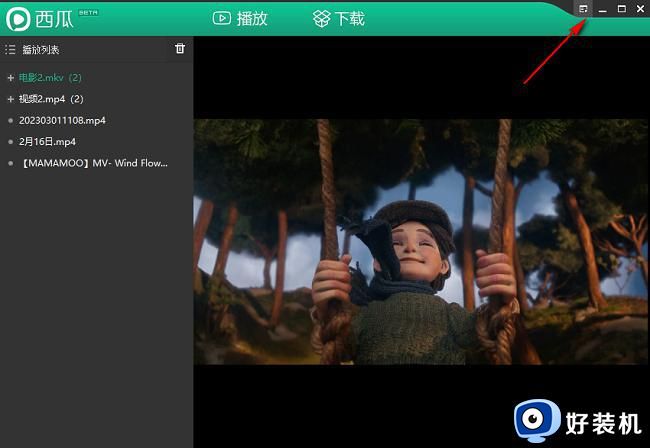Image resolution: width=650 pixels, height=448 pixels.
Task: Expand the 电影2.mkv group with plus sign
Action: (10, 77)
